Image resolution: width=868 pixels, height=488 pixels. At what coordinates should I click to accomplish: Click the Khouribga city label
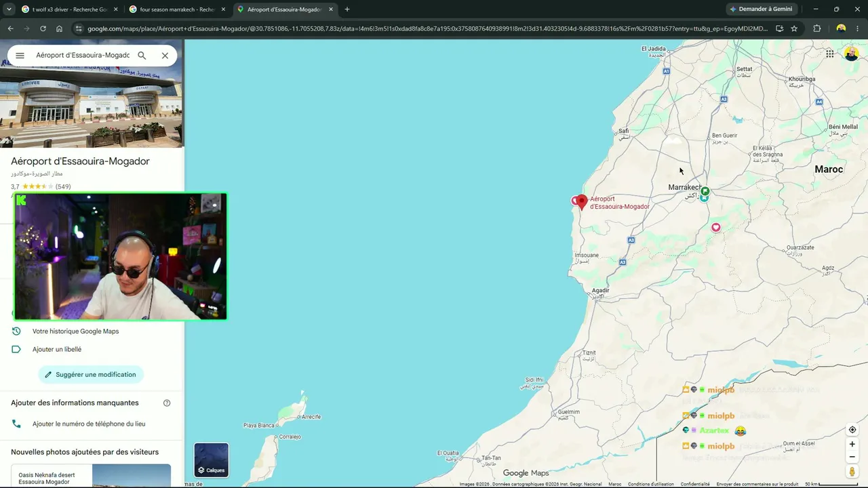click(802, 79)
